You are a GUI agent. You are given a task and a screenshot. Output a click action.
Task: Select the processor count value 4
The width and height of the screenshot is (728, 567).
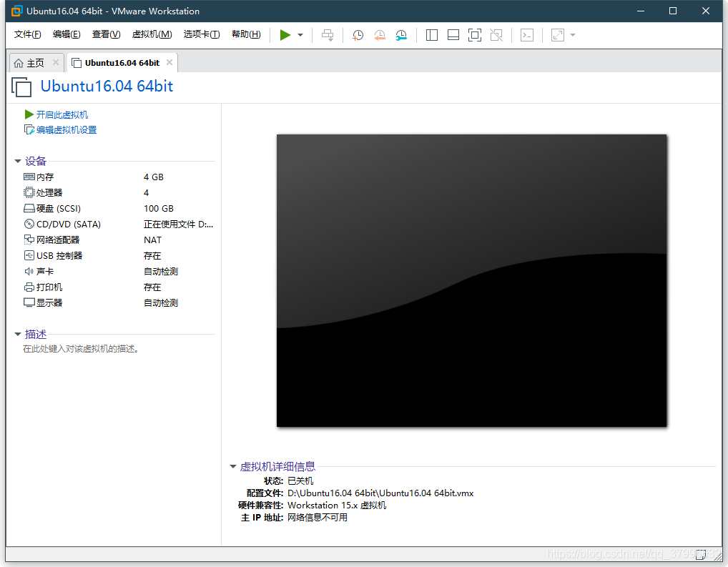click(x=147, y=193)
